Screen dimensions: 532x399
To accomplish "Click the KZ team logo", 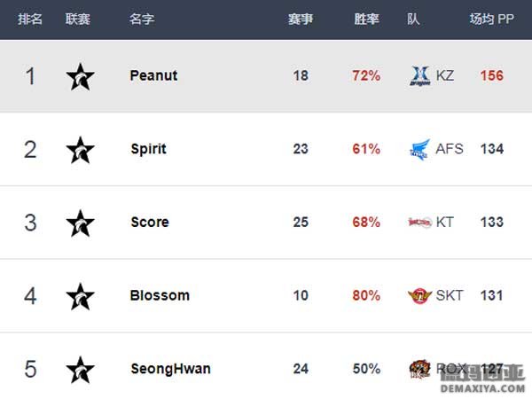I will tap(420, 76).
